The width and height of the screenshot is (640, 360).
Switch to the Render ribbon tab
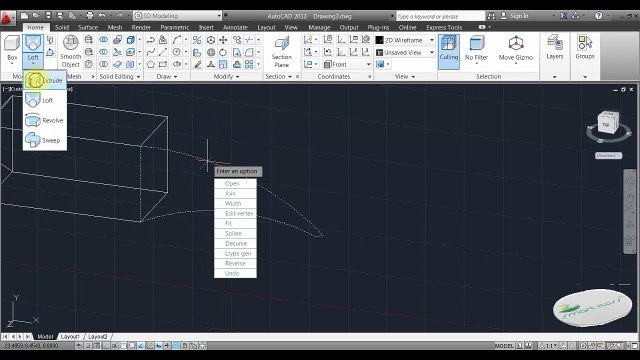pos(141,27)
